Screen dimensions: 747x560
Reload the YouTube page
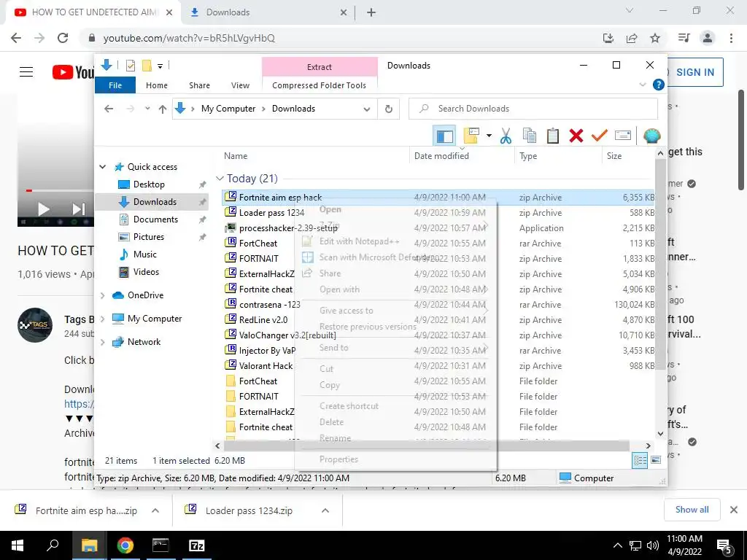click(63, 38)
